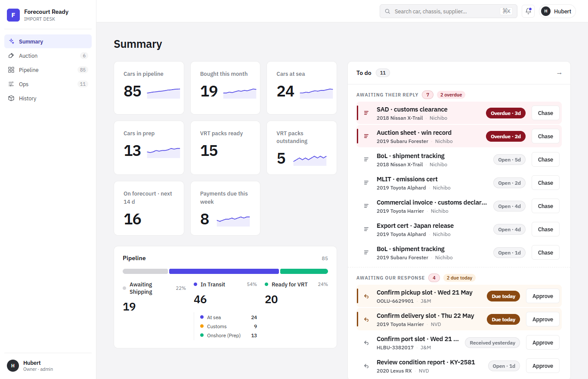Open the Cars at sea stat card
The image size is (588, 379).
(x=302, y=88)
